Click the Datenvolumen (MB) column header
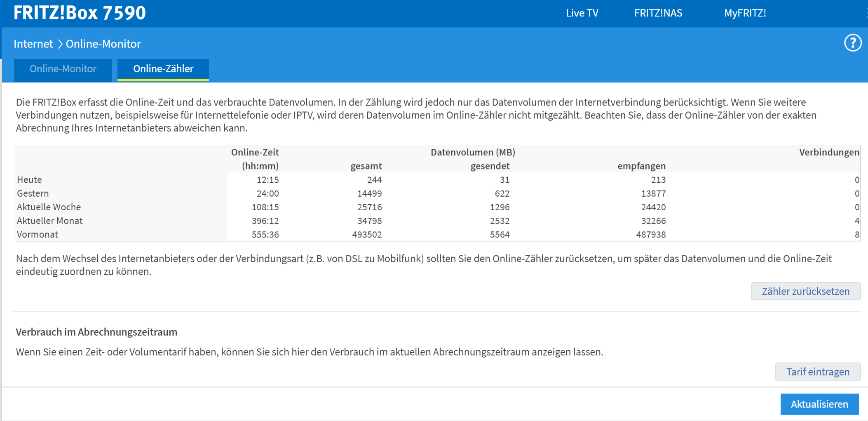The image size is (868, 421). (473, 152)
